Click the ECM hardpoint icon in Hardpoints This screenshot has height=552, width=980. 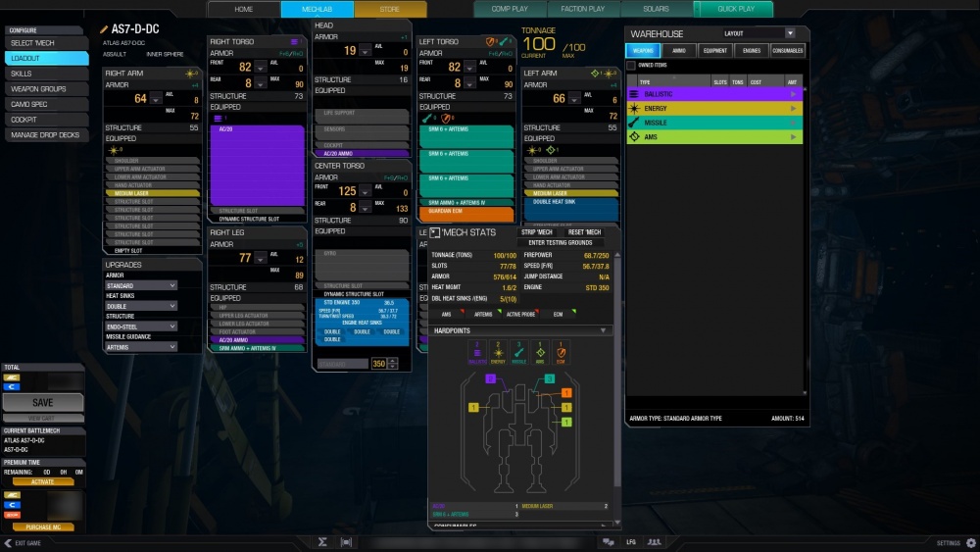click(561, 353)
